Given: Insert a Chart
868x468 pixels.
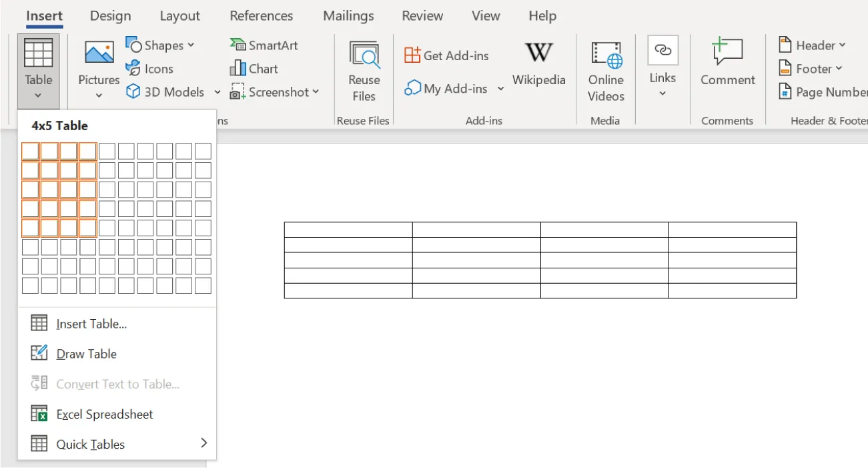Looking at the screenshot, I should pos(254,68).
